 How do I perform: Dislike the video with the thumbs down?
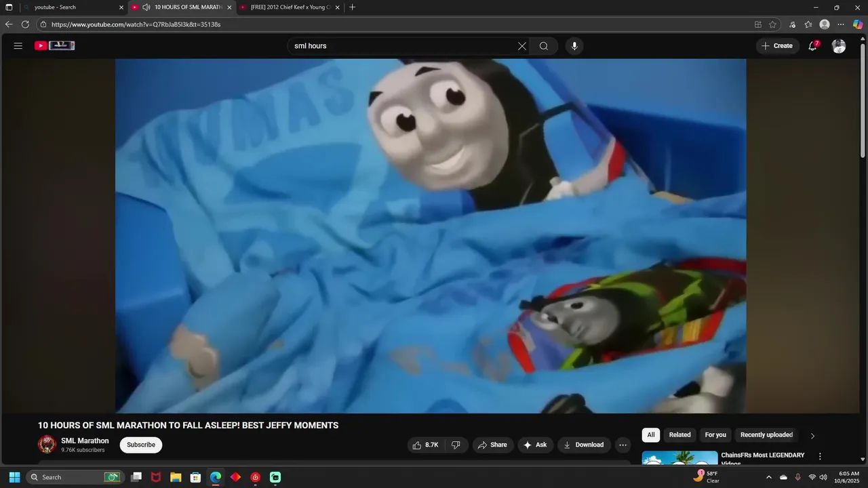[x=456, y=445]
